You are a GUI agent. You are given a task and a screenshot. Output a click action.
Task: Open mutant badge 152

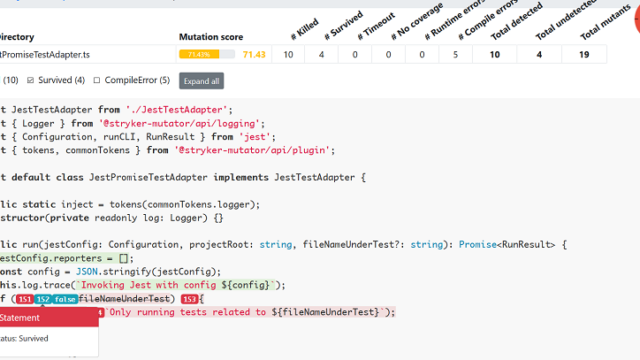43,299
